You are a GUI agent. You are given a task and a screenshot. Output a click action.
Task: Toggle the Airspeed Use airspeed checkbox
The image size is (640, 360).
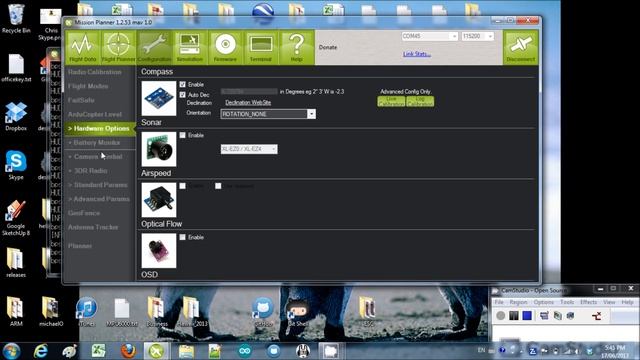pos(218,186)
